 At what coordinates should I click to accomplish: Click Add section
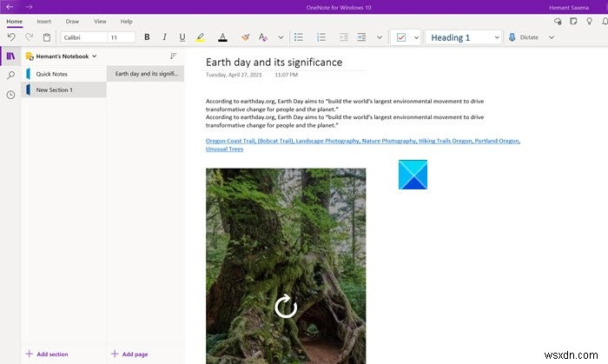(47, 354)
